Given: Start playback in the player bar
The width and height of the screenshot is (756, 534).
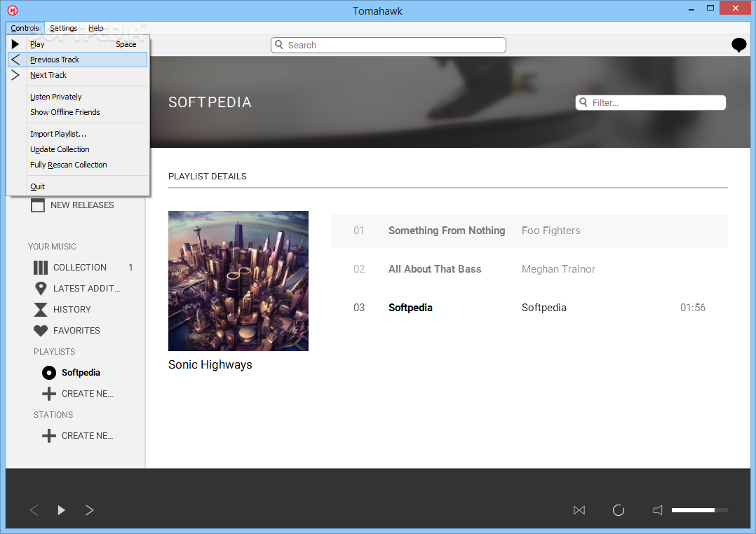Looking at the screenshot, I should click(61, 510).
